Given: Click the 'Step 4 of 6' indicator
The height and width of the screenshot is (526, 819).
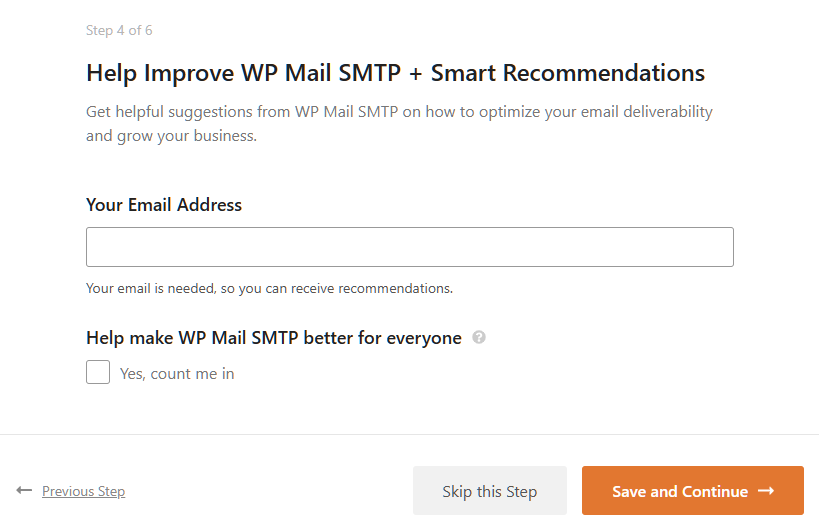Looking at the screenshot, I should (x=119, y=30).
